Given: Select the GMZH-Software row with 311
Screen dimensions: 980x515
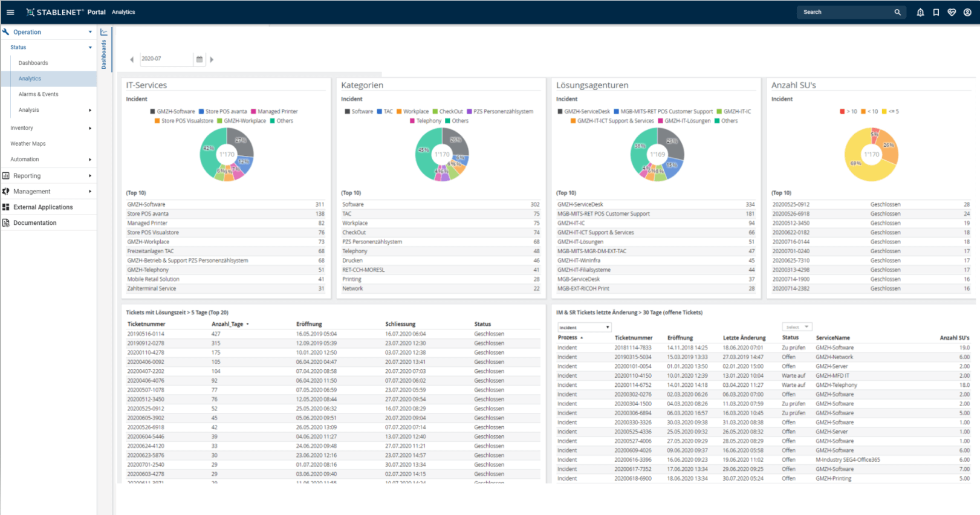Looking at the screenshot, I should [x=226, y=204].
